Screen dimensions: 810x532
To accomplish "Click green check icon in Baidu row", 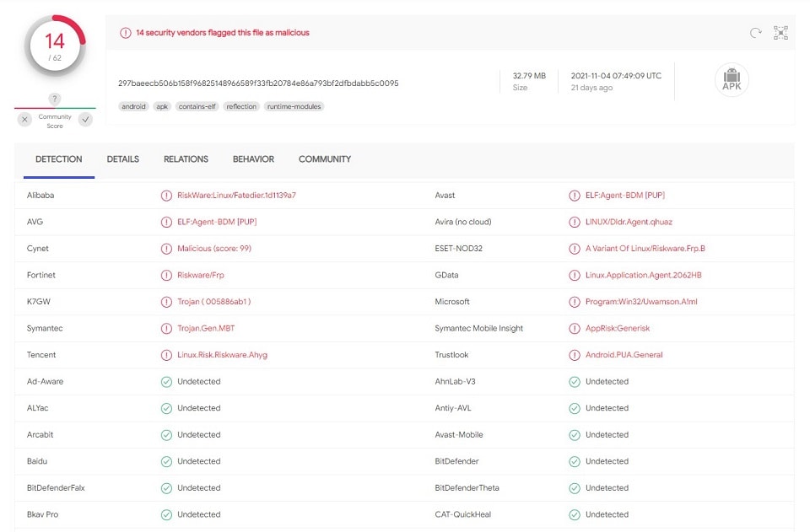I will 166,461.
